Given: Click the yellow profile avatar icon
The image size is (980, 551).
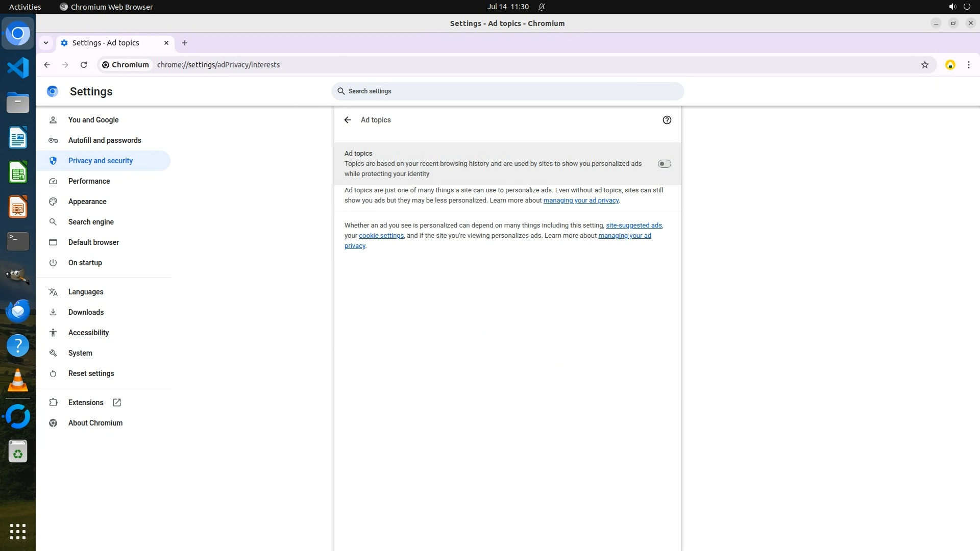Looking at the screenshot, I should click(x=950, y=65).
